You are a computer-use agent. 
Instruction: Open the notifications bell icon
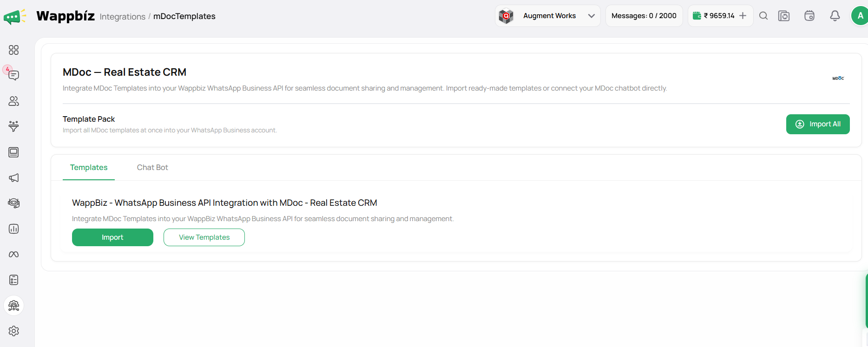click(835, 16)
